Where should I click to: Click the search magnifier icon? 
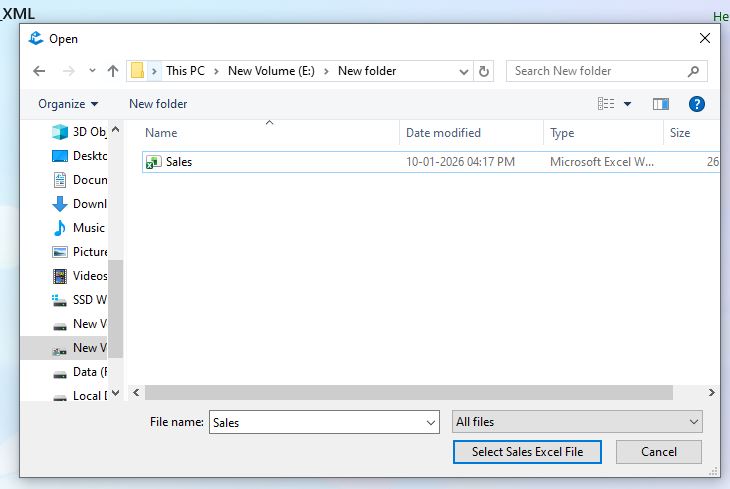(x=693, y=71)
